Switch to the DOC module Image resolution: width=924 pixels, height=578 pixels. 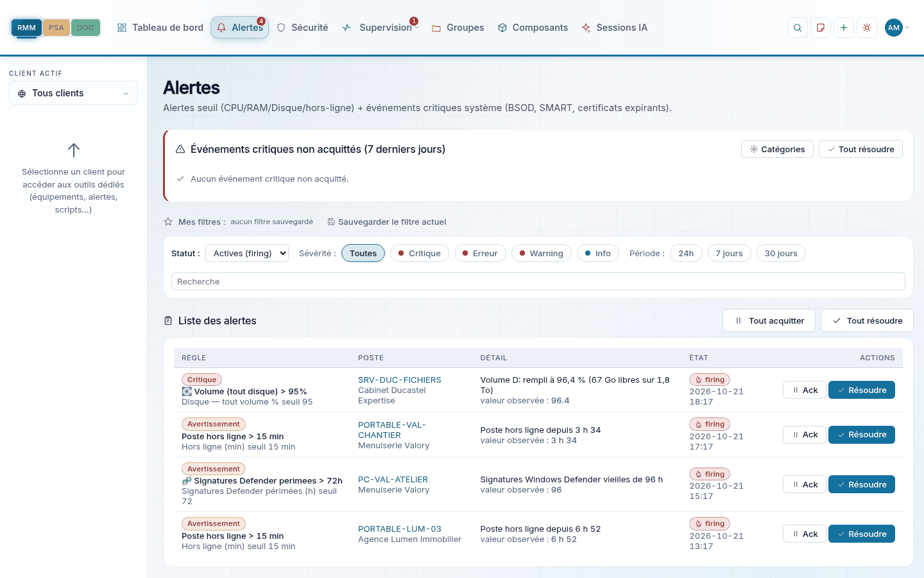click(x=85, y=28)
